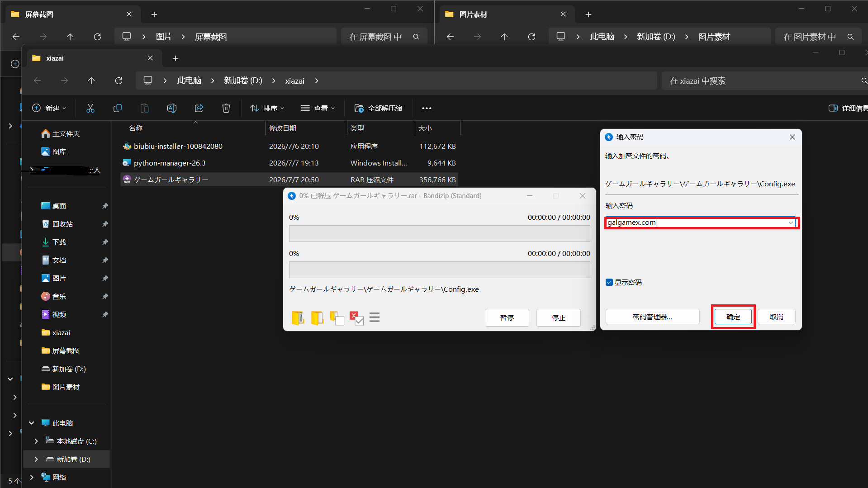Toggle the 显示密码 checkbox
This screenshot has height=488, width=868.
coord(609,282)
